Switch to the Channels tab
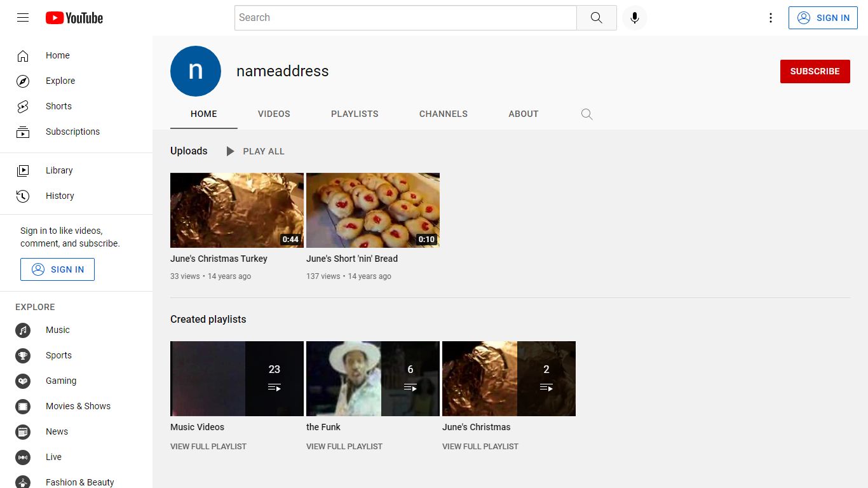868x488 pixels. pyautogui.click(x=444, y=114)
